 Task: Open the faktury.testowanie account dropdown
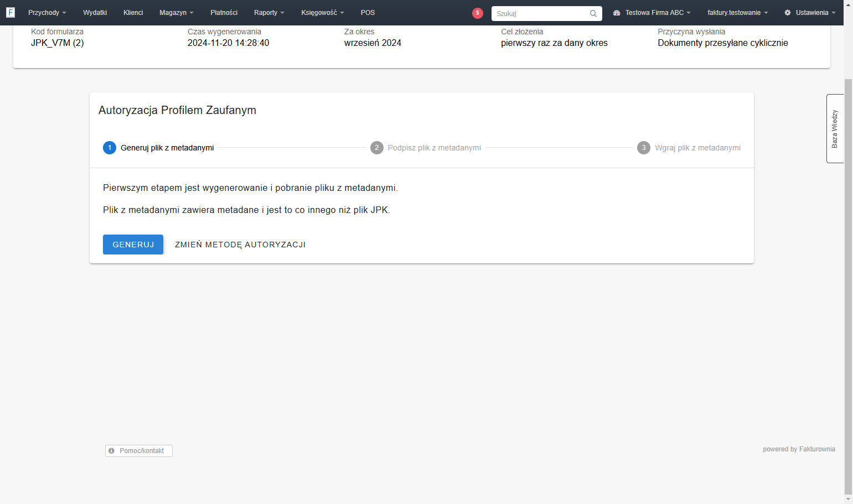click(x=738, y=13)
